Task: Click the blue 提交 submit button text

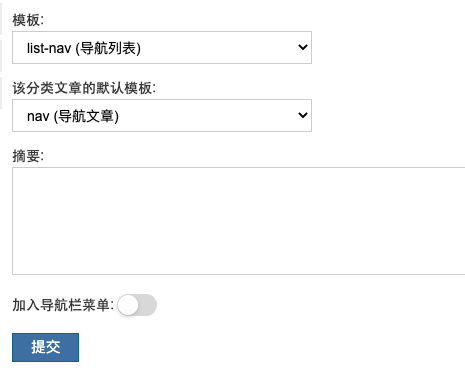Action: 46,347
